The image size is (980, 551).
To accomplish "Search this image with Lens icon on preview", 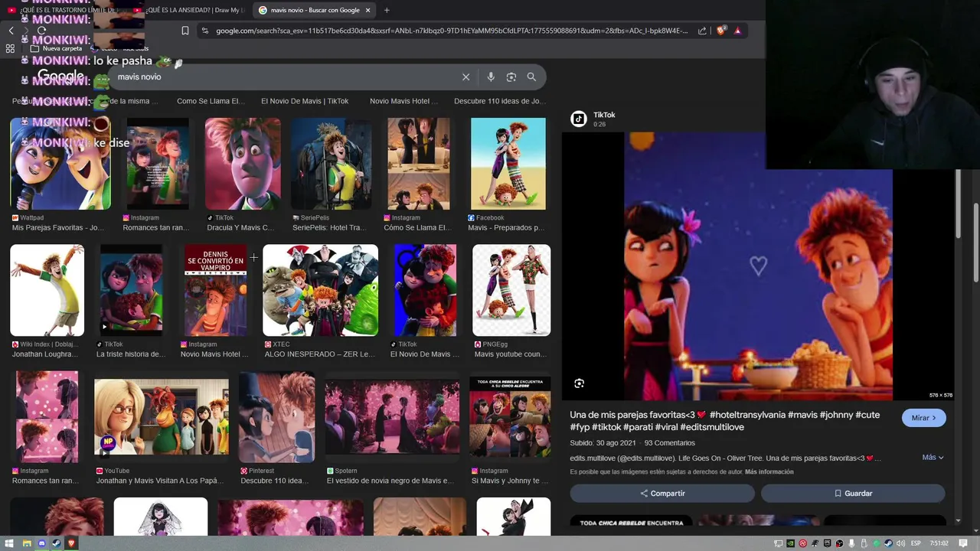I will pos(579,383).
